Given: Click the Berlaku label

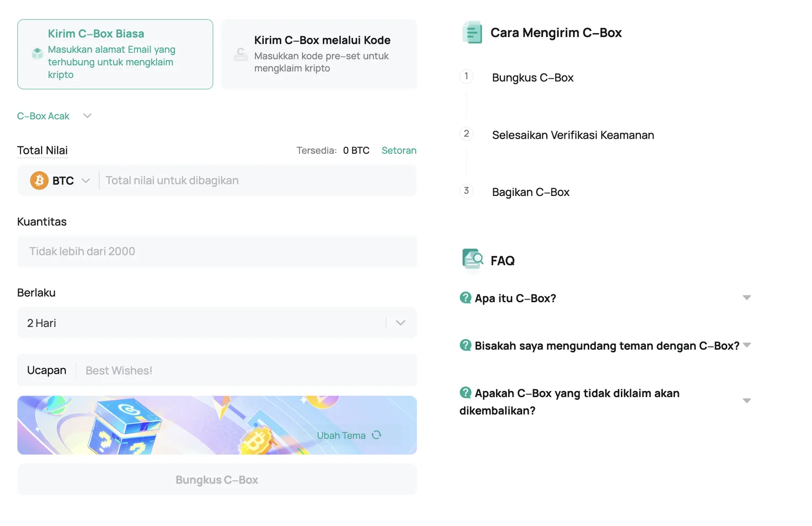Looking at the screenshot, I should 37,292.
